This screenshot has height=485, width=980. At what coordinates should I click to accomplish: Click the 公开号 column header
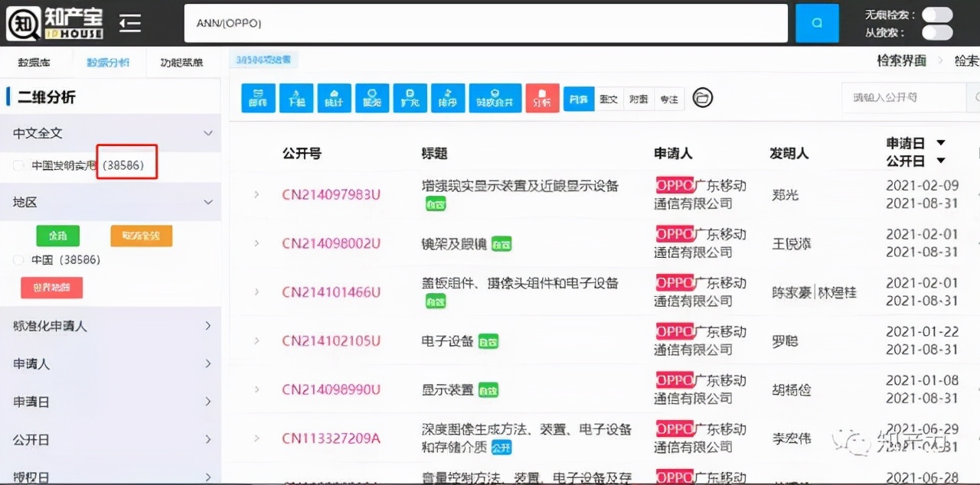[x=302, y=153]
